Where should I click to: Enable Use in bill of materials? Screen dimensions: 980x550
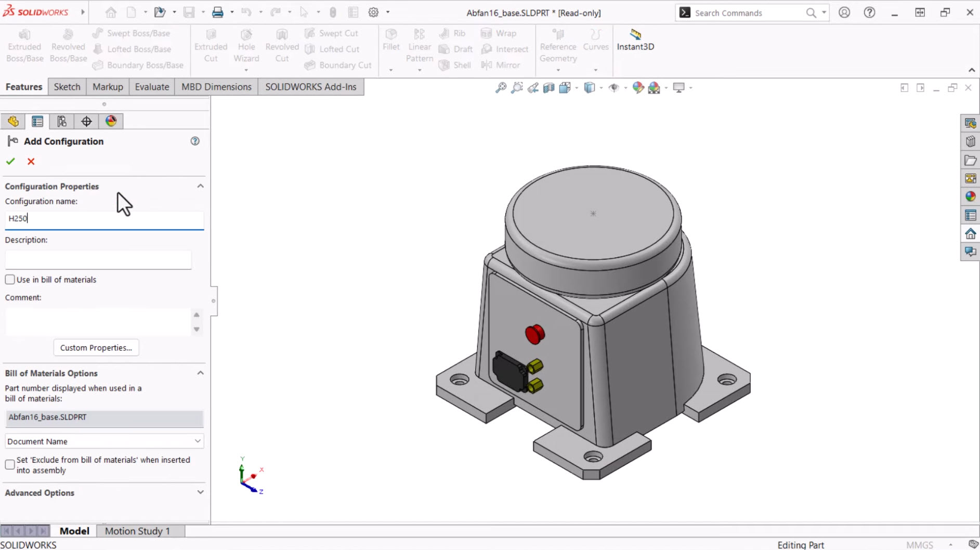pyautogui.click(x=10, y=280)
